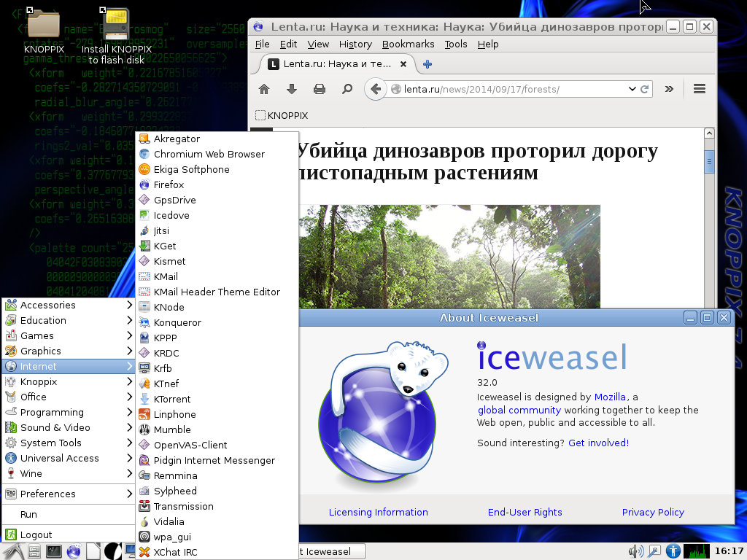747x560 pixels.
Task: Launch KTorrent from the Internet submenu
Action: coord(217,399)
